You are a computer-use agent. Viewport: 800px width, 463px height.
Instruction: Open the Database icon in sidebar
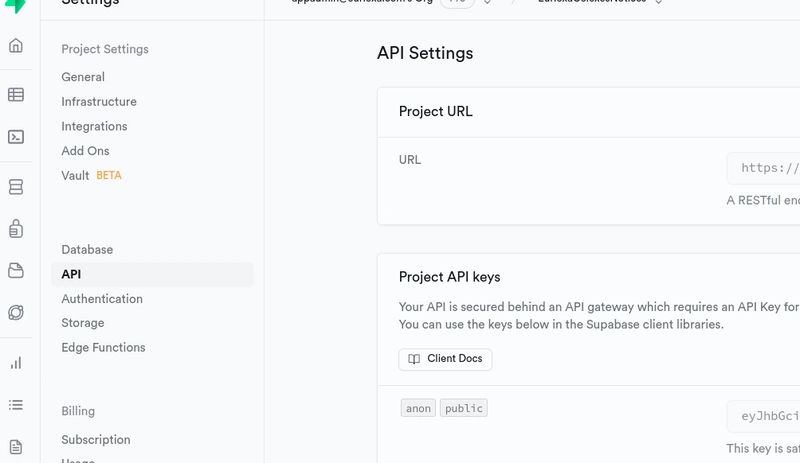point(16,187)
